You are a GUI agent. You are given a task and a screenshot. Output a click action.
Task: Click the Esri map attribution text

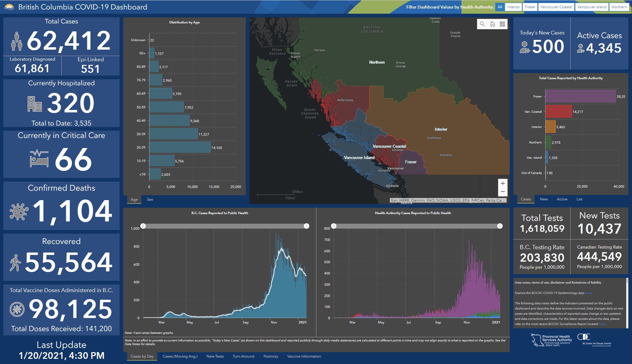tap(448, 200)
